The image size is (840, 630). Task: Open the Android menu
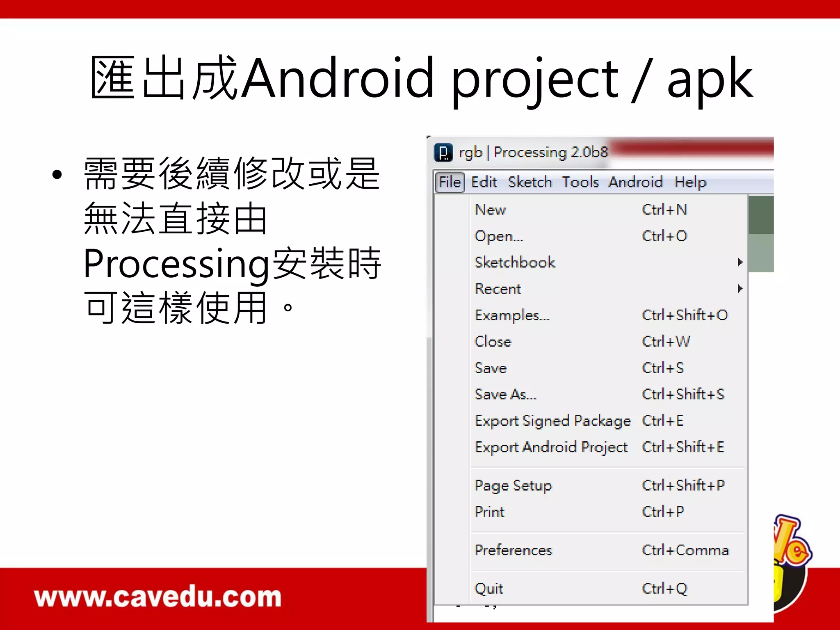pos(635,182)
